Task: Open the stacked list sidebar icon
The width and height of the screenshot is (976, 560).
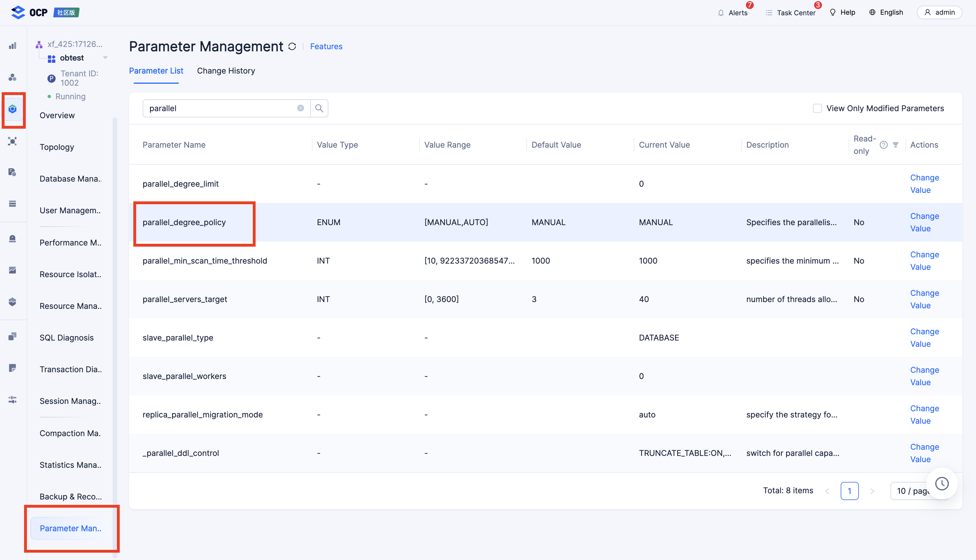Action: tap(13, 203)
